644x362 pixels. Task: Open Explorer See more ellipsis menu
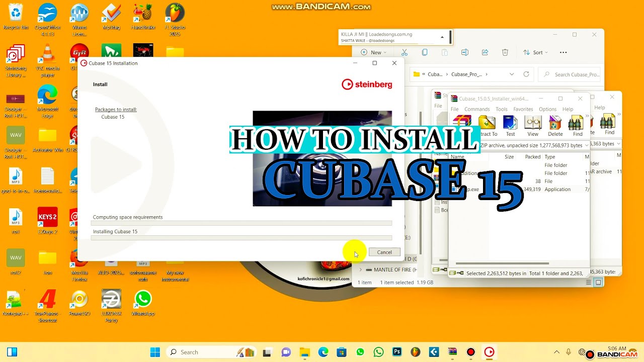click(563, 52)
